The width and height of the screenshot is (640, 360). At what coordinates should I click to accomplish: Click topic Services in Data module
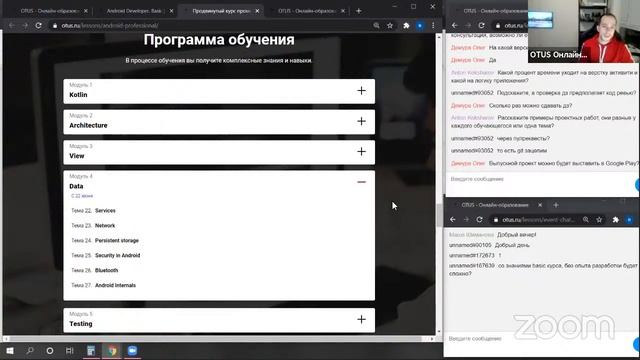105,211
